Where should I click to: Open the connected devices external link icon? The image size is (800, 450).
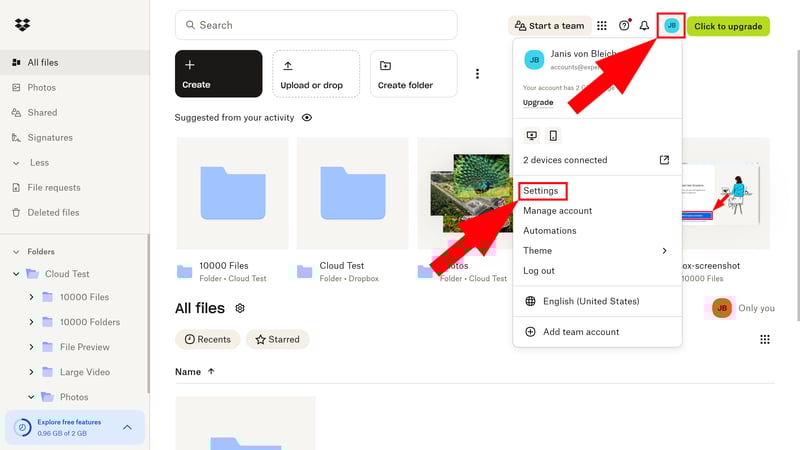(664, 160)
